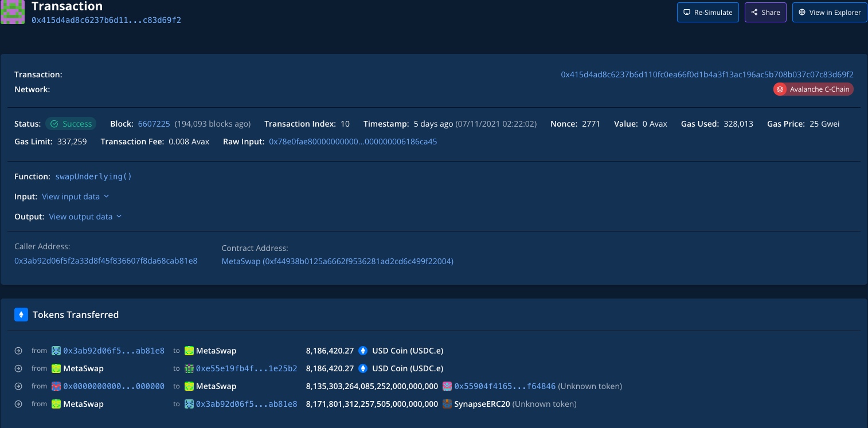This screenshot has height=428, width=868.
Task: Expand View input data
Action: point(75,197)
